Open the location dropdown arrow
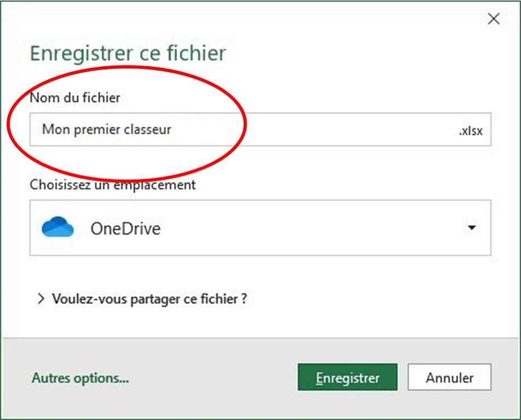 coord(472,227)
